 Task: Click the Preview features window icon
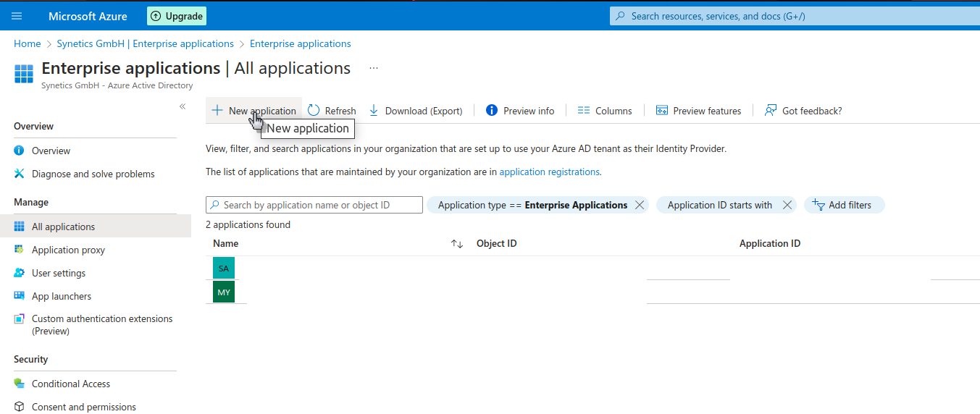[x=661, y=110]
